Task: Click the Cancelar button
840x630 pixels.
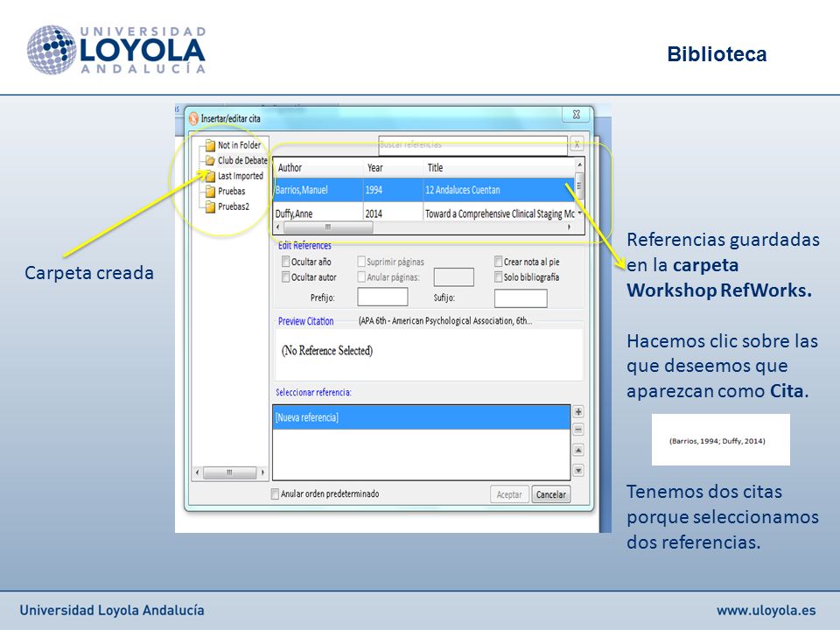Action: pyautogui.click(x=550, y=494)
